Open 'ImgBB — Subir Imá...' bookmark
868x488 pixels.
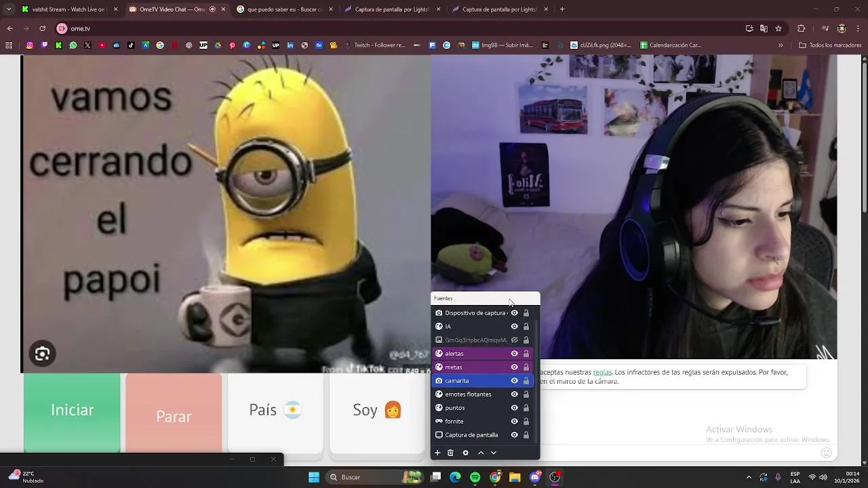(502, 45)
